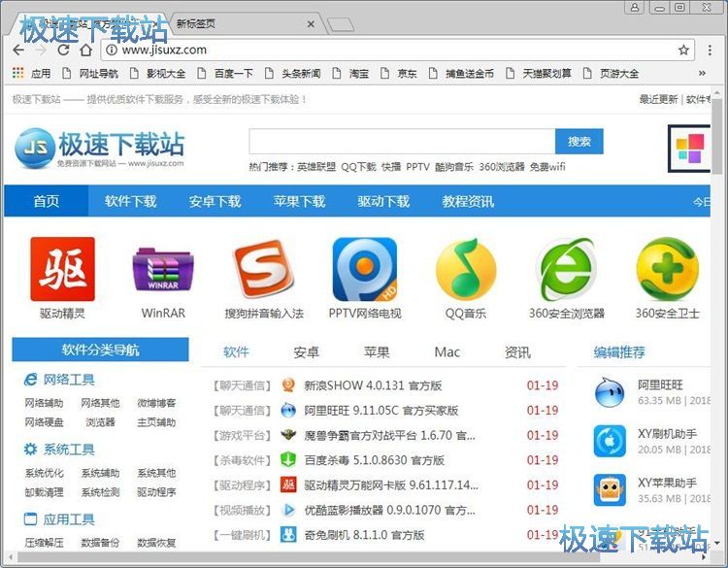This screenshot has width=728, height=568.
Task: Open 阿里旺旺 9.11.05C 官方买家版 entry
Action: click(381, 410)
